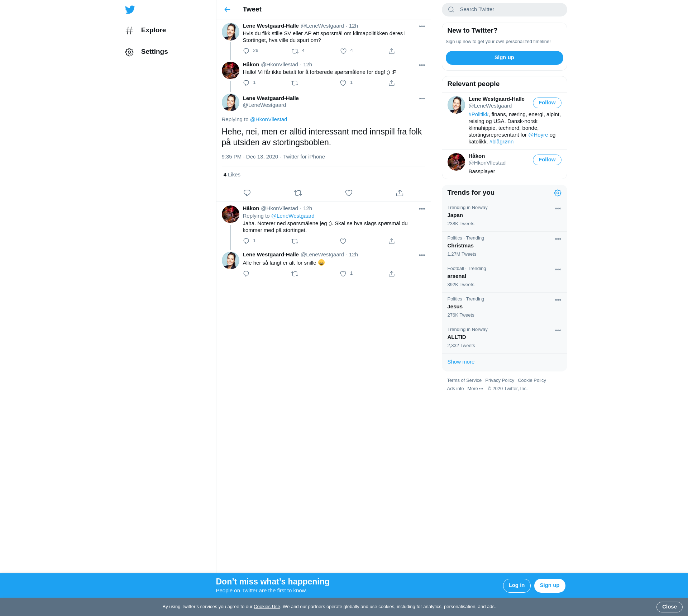Retweet the main 'Hehe, nei' tweet
688x616 pixels.
coord(298,193)
